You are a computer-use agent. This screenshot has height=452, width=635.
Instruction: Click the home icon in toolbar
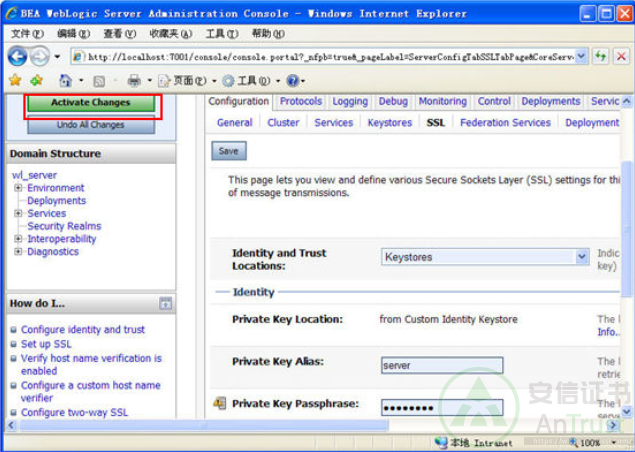[66, 80]
